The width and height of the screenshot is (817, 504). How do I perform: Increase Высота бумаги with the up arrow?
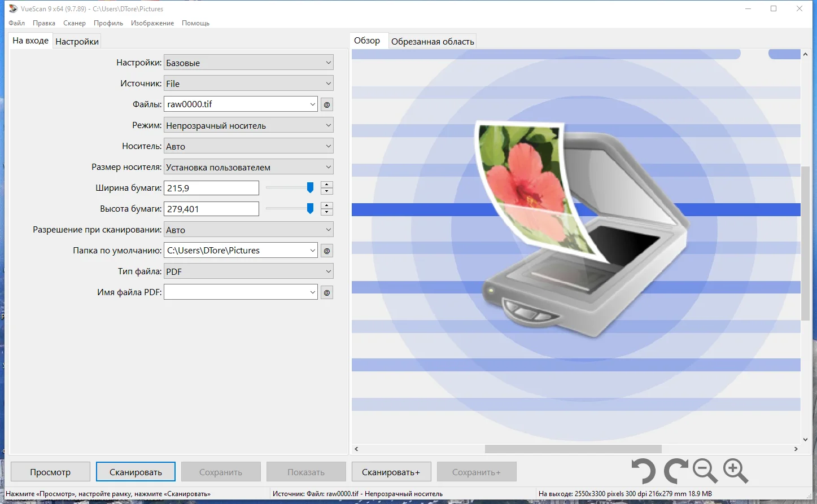click(327, 205)
